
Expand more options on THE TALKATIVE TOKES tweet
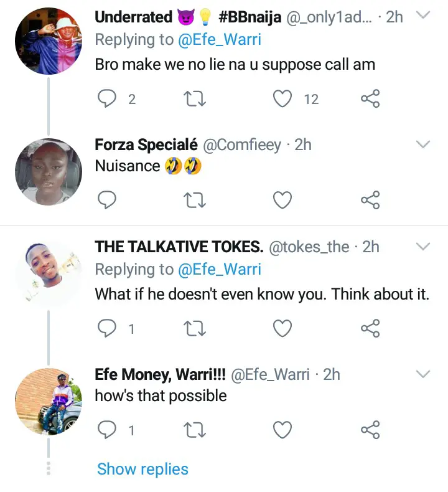click(422, 247)
